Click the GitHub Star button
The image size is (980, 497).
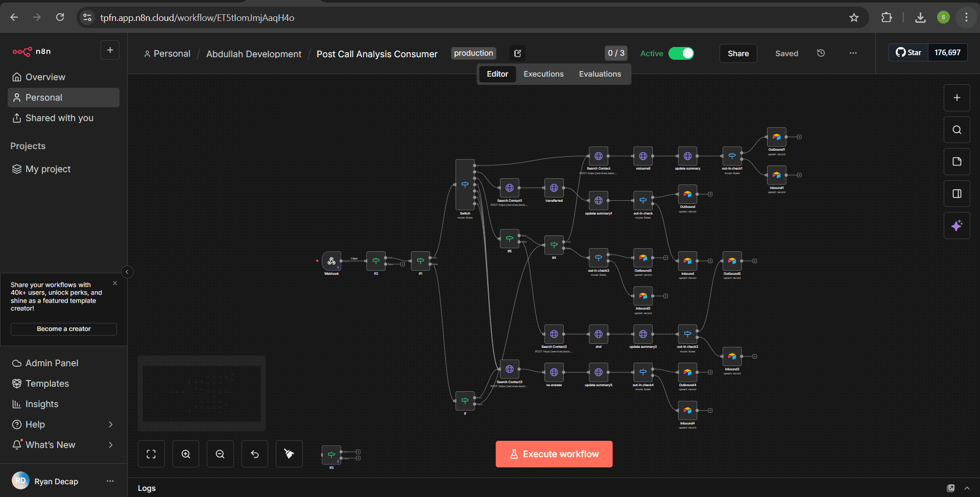909,53
